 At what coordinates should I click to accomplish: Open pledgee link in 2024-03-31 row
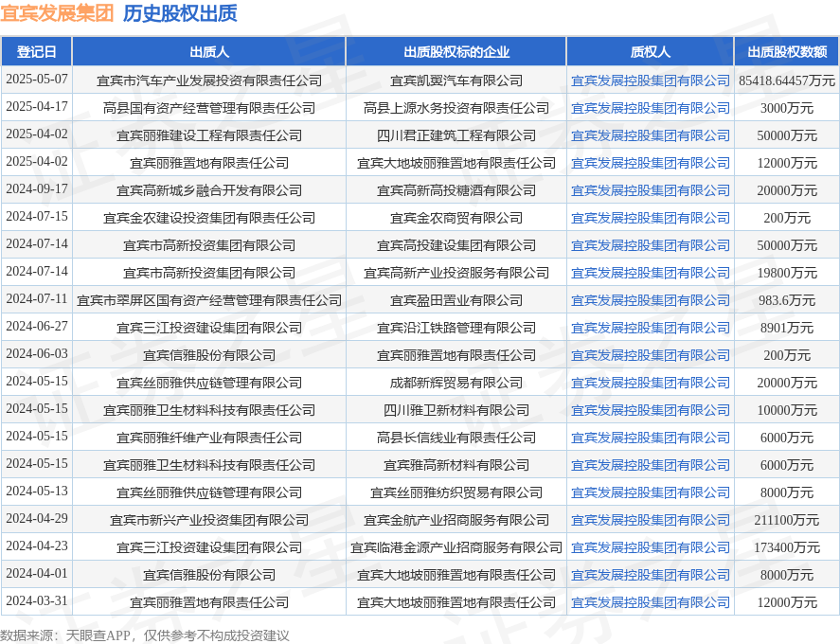651,602
